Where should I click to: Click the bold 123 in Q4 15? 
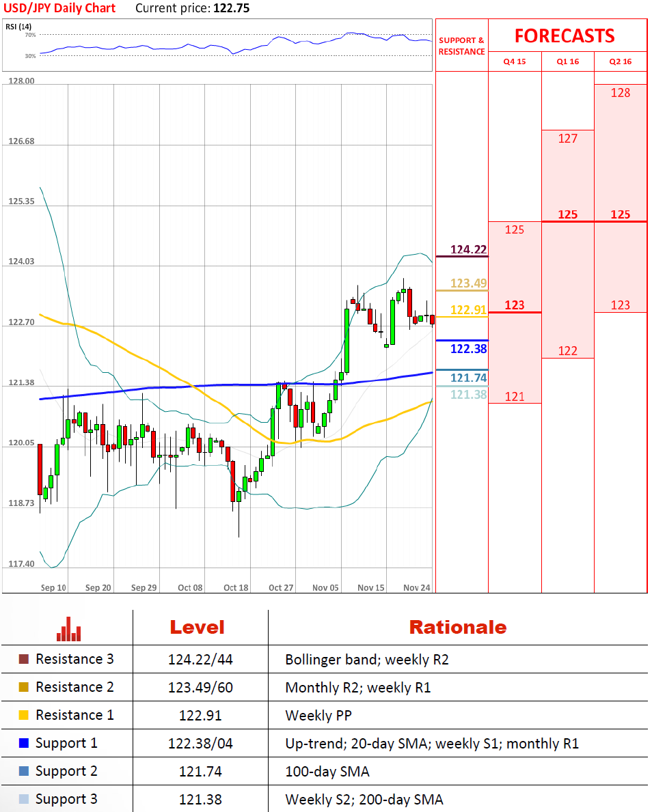coord(515,305)
